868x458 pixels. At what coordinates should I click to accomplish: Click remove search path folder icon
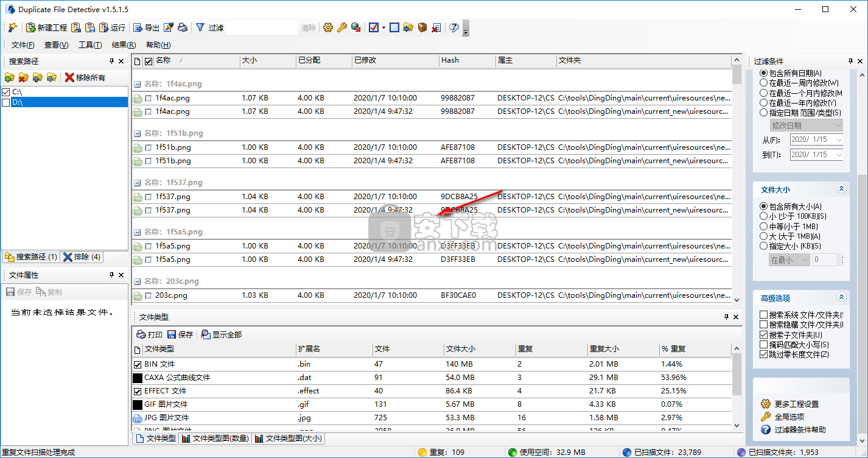[x=23, y=77]
